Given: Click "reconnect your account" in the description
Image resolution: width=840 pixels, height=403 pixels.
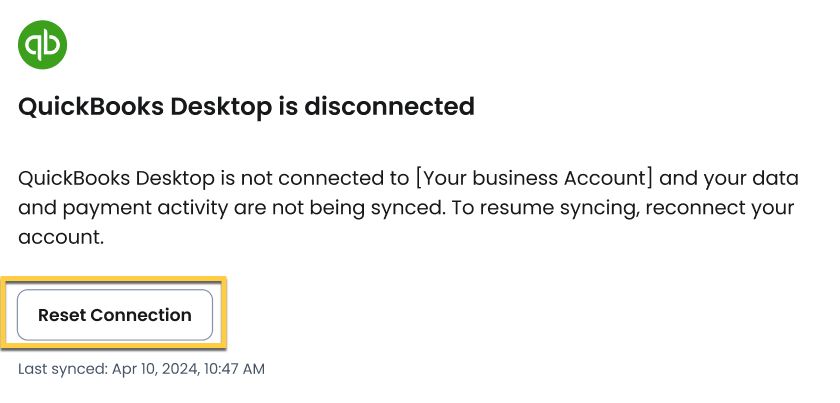Looking at the screenshot, I should tap(700, 209).
